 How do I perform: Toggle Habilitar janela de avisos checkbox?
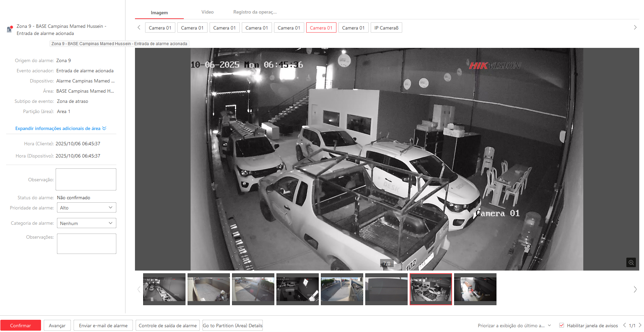562,325
